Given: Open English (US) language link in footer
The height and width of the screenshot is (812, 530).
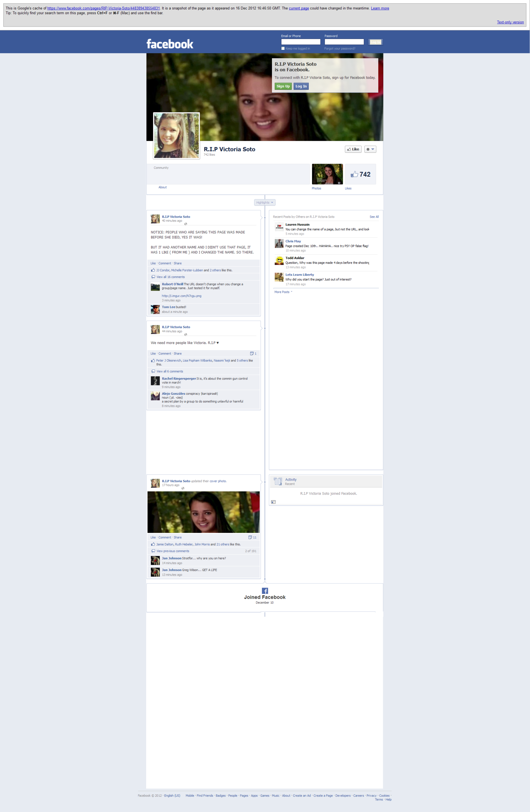Looking at the screenshot, I should click(x=172, y=796).
